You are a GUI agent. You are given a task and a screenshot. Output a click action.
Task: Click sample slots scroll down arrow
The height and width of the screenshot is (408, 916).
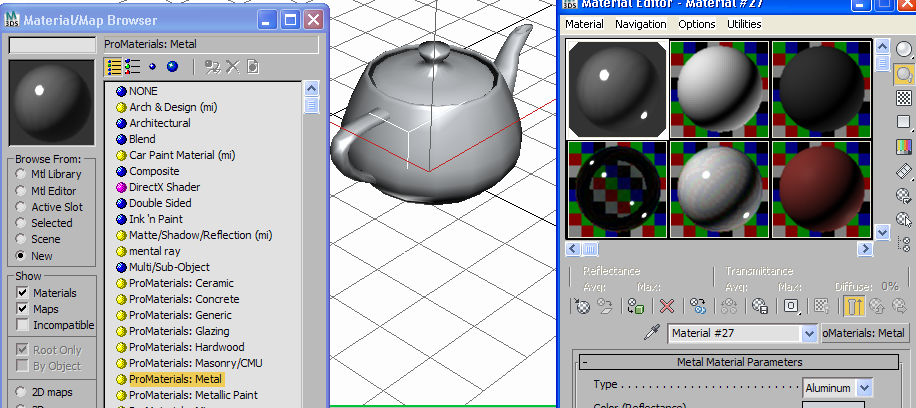tap(882, 232)
